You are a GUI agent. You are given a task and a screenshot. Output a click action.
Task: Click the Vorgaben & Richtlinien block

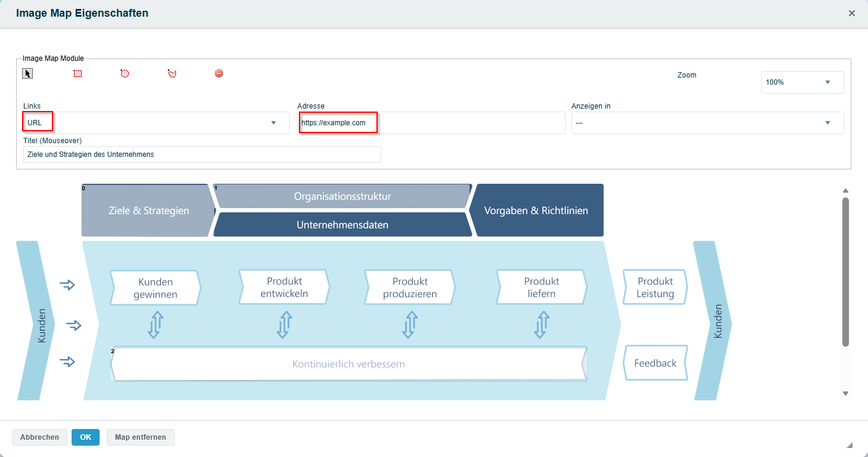(x=536, y=210)
